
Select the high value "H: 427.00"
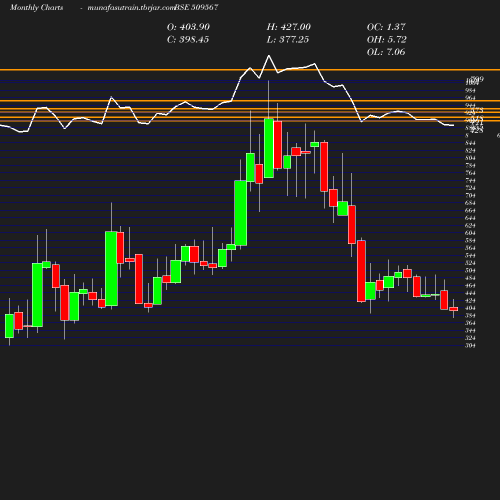point(289,27)
